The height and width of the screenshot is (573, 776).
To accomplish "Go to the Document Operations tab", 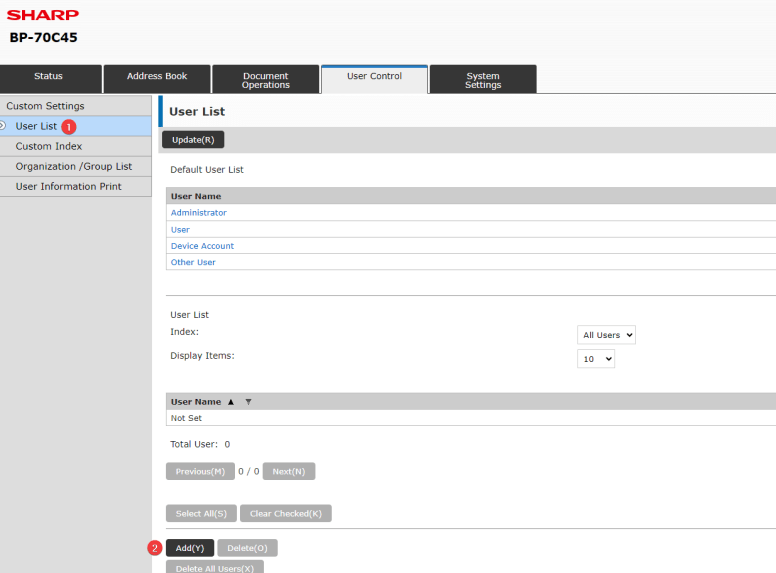I will coord(265,80).
